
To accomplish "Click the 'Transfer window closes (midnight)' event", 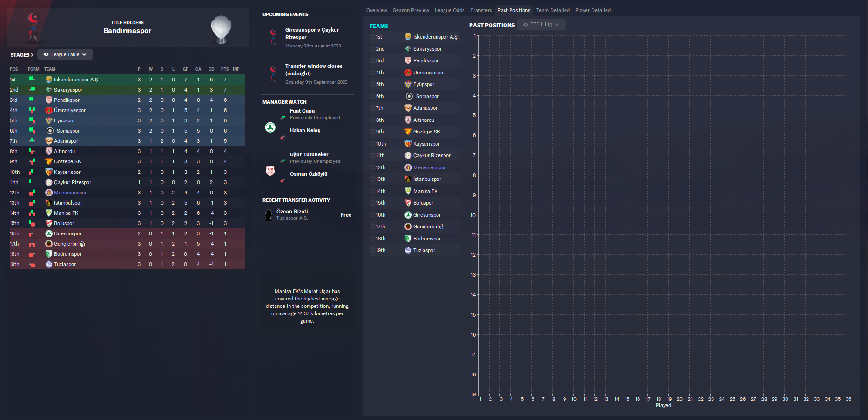I will [314, 70].
